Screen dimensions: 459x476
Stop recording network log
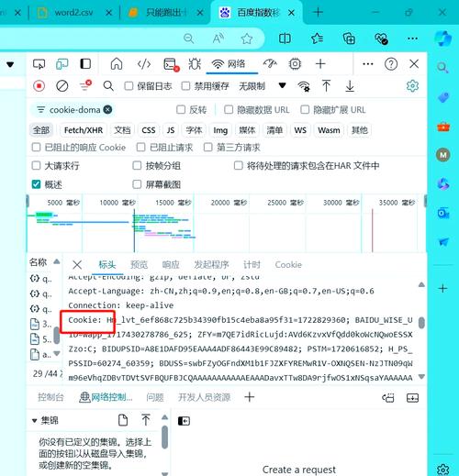pos(39,86)
